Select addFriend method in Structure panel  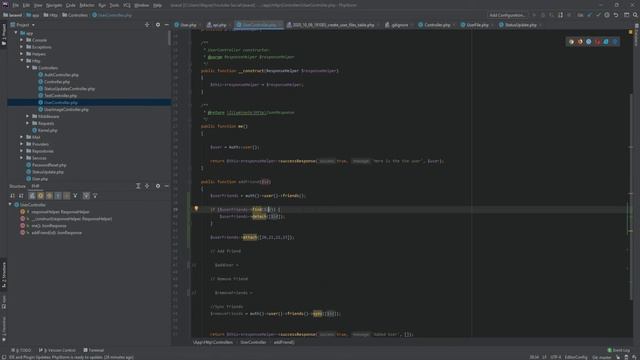coord(52,233)
